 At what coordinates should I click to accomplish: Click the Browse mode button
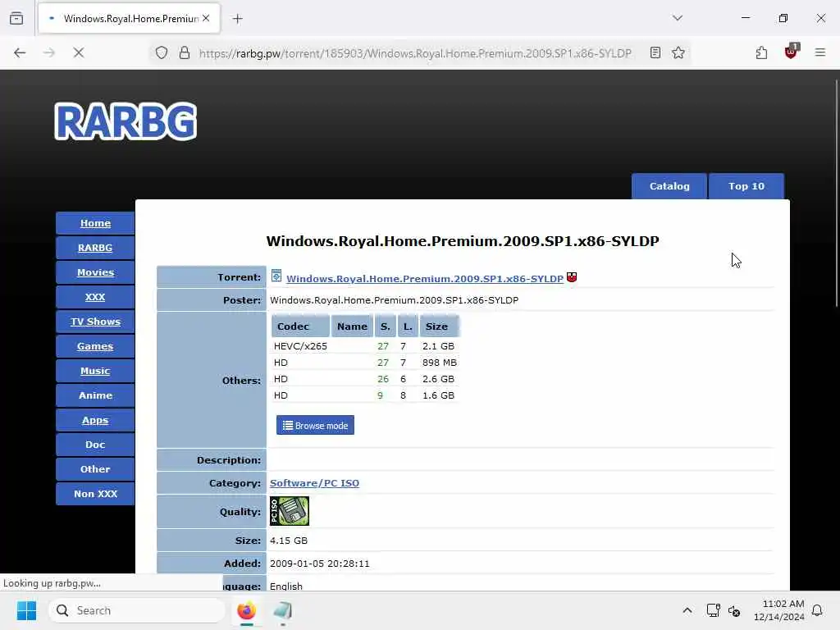pyautogui.click(x=315, y=426)
